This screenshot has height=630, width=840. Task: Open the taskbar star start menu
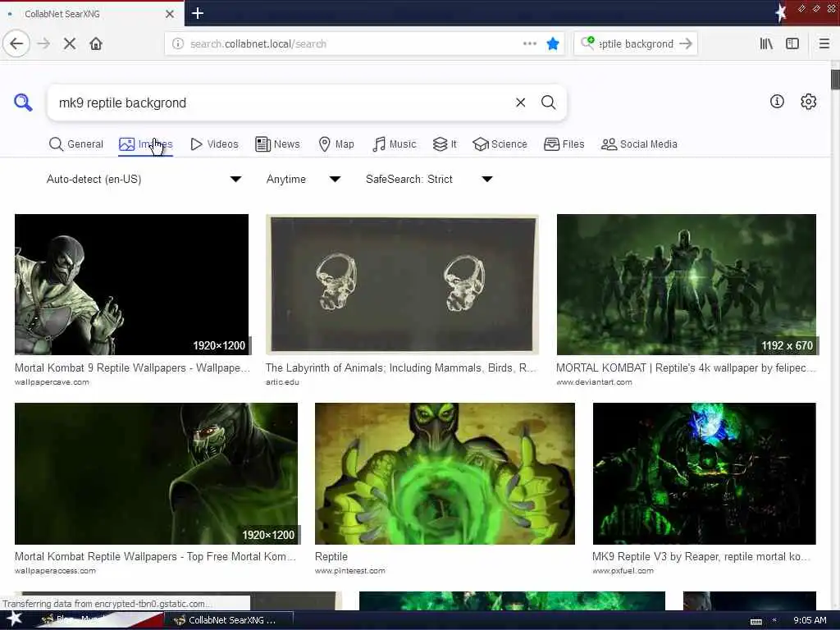15,619
